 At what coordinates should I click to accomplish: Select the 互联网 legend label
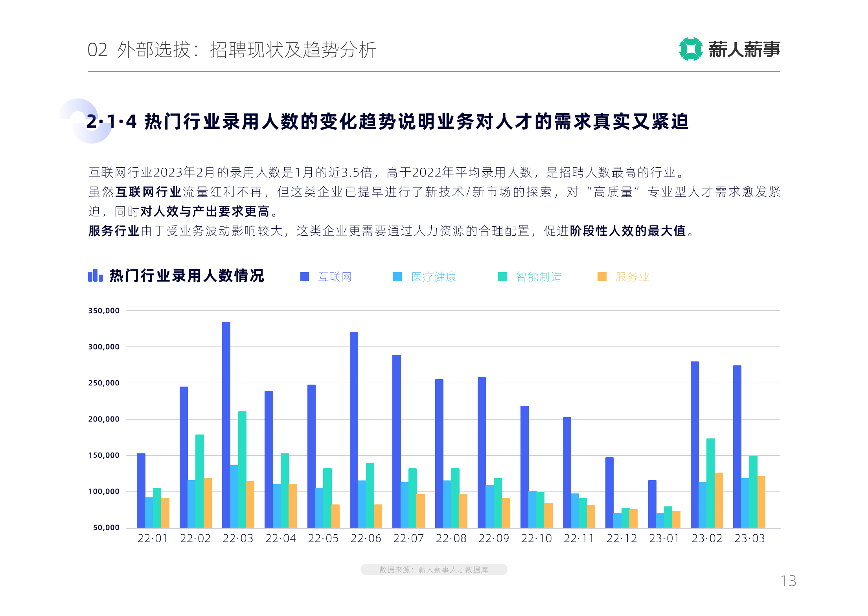tap(335, 277)
